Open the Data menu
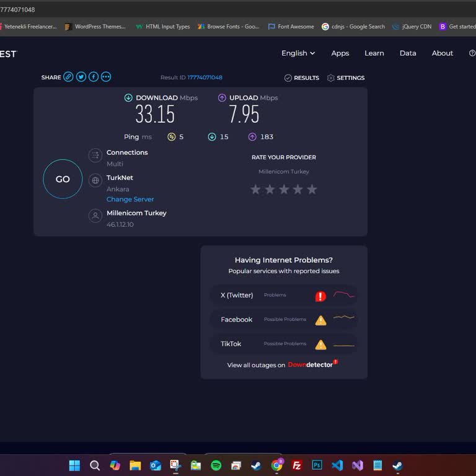 [x=408, y=53]
